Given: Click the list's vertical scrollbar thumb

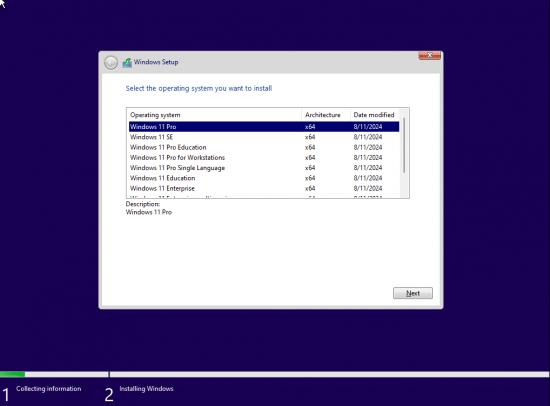Looking at the screenshot, I should pos(404,145).
